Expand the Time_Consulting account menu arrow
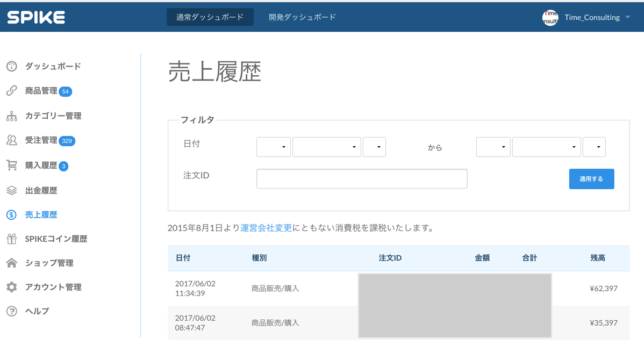Viewport: 644px width, 345px height. coord(627,17)
